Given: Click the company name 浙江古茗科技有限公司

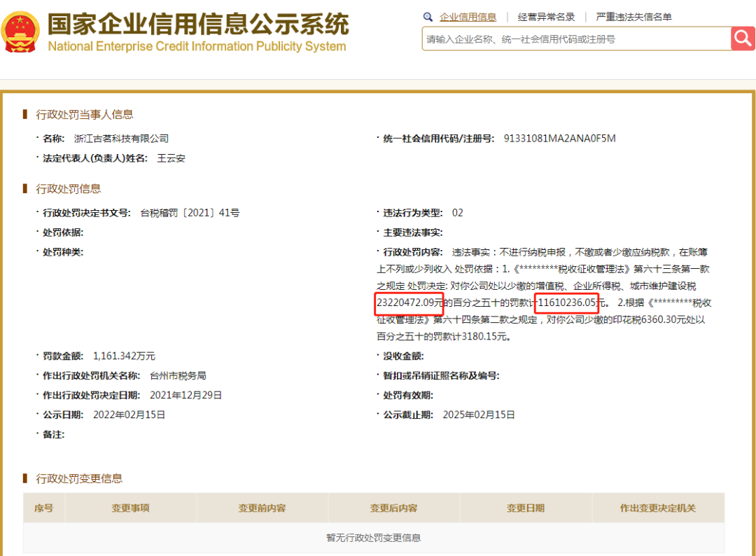Looking at the screenshot, I should coord(121,139).
